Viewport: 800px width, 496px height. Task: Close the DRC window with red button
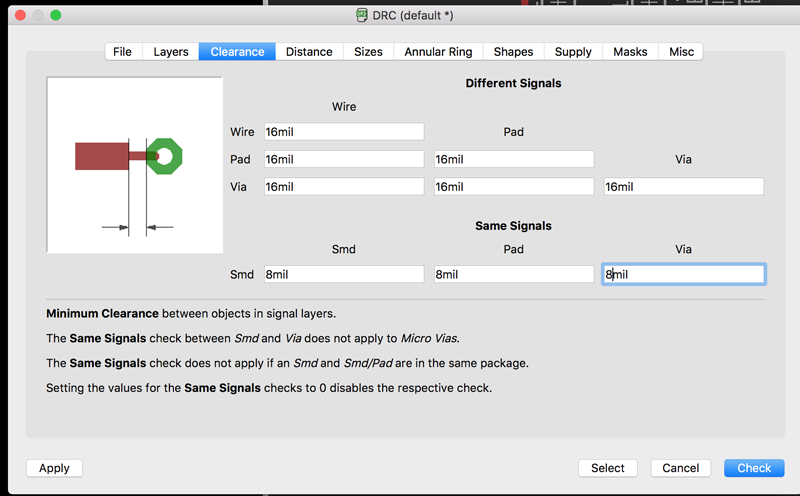point(20,15)
